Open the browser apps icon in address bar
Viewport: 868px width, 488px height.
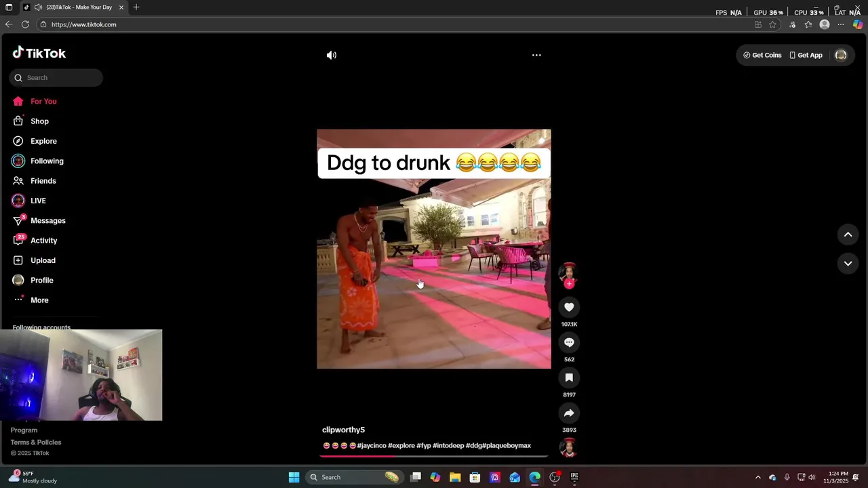click(x=758, y=24)
